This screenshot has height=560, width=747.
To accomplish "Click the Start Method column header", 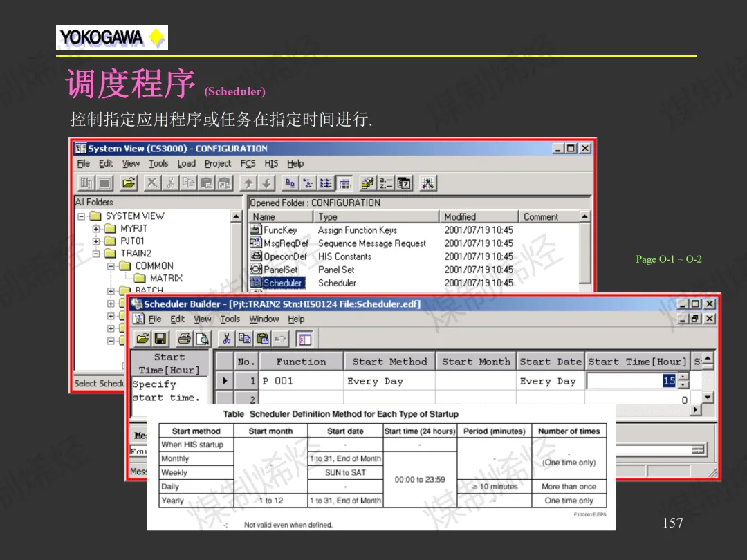I will click(389, 362).
